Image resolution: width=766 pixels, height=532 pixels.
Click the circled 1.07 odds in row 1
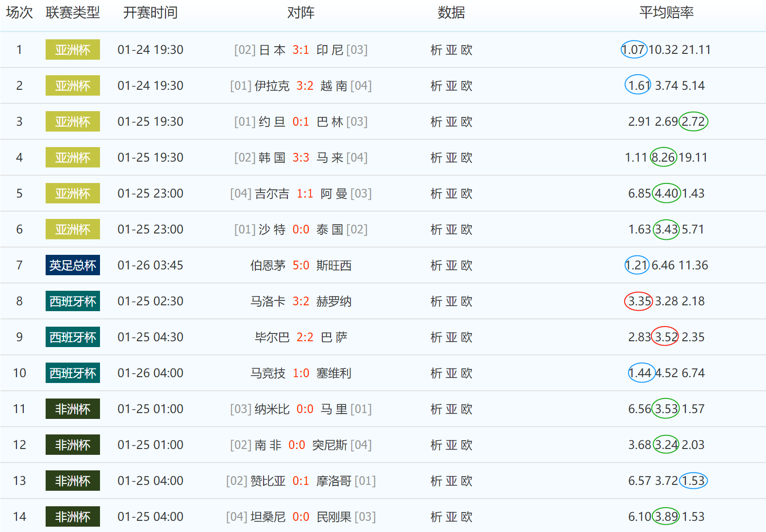click(x=633, y=50)
